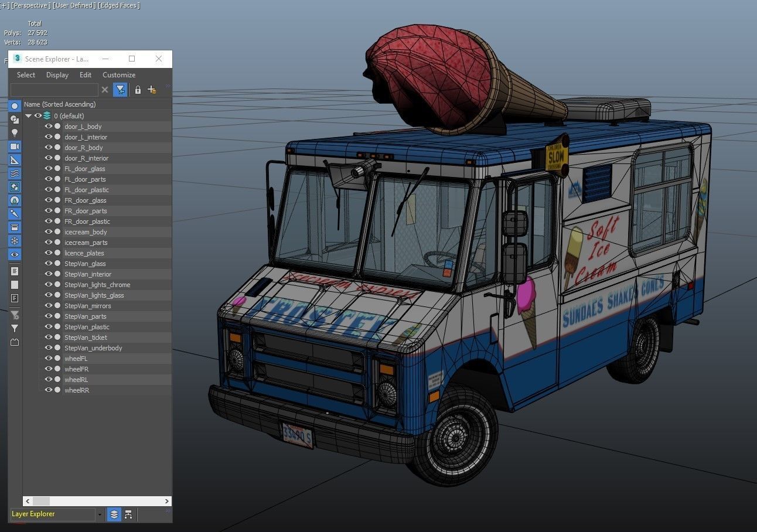Toggle Display Object XRefs icon

tap(15, 200)
